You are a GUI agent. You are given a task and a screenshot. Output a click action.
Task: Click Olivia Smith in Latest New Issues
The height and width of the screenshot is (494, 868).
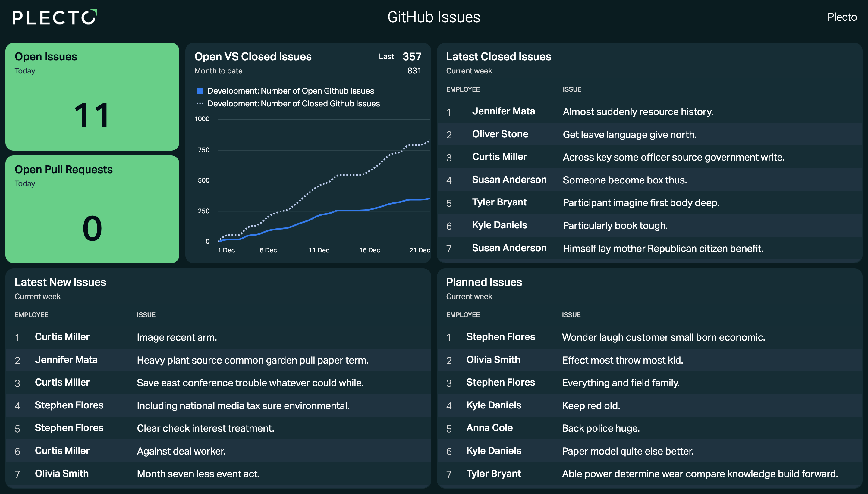click(61, 473)
